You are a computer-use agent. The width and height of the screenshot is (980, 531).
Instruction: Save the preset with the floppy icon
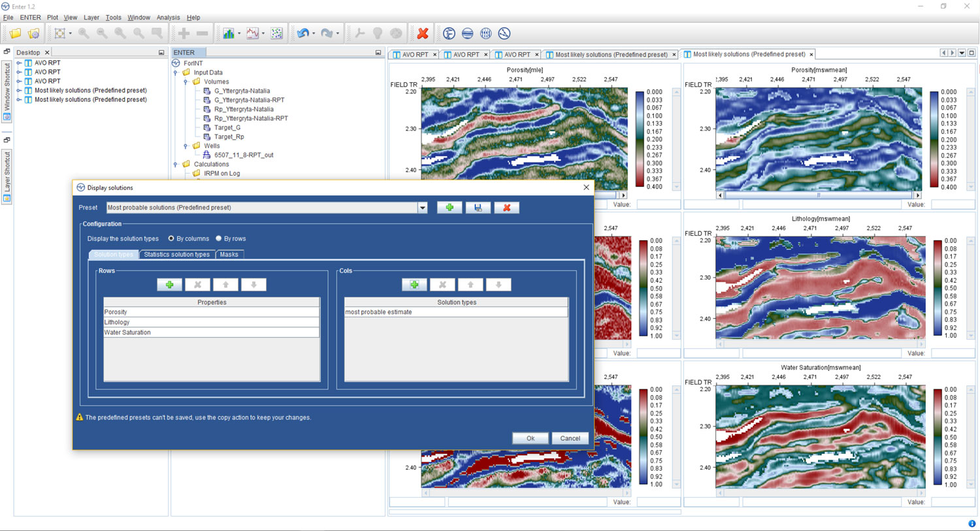point(478,208)
